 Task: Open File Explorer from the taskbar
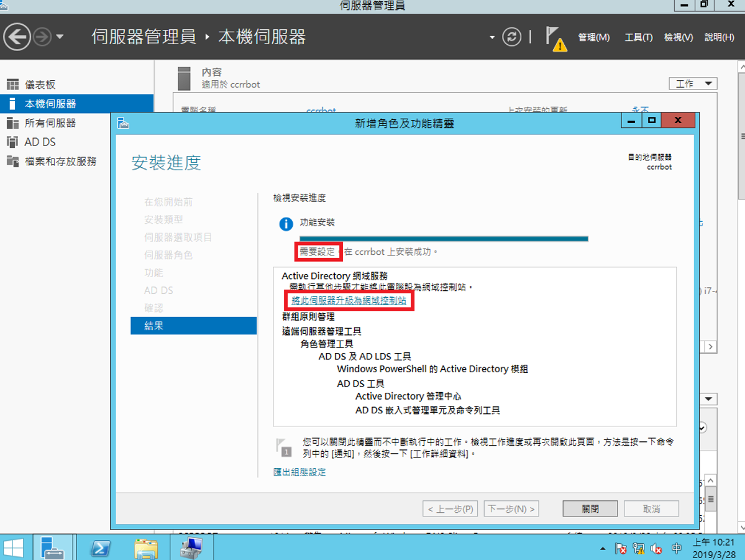tap(146, 548)
